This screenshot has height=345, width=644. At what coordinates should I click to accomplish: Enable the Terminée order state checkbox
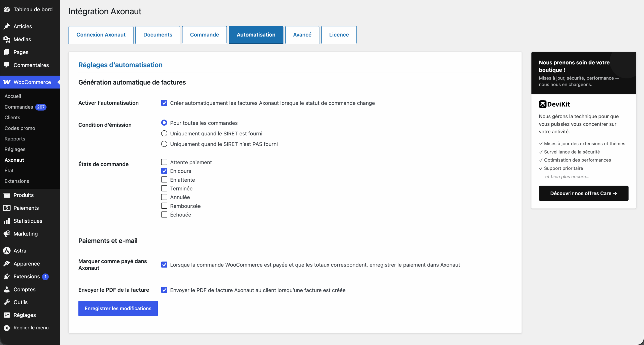point(164,188)
